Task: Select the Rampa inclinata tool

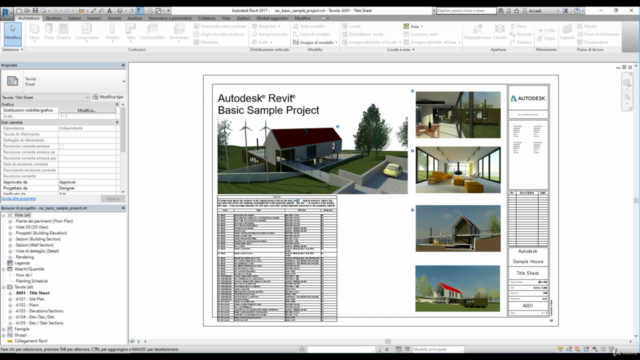Action: point(269,34)
